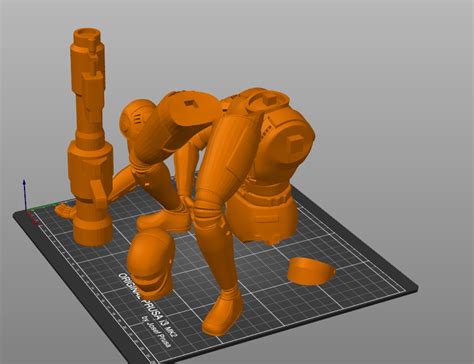This screenshot has width=474, height=364.
Task: Click the 'ORIGINAL PRUSA i3 MK2' bed label
Action: point(148,306)
